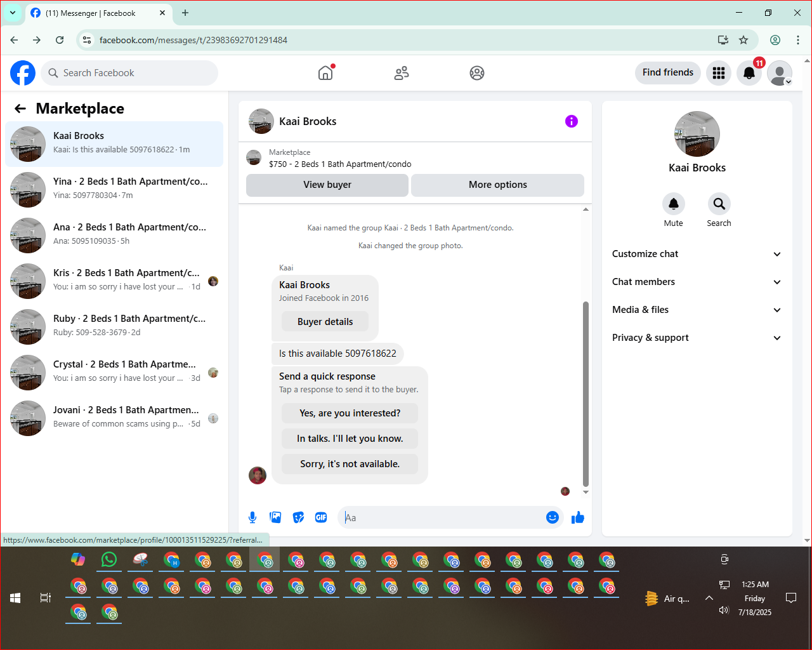View site information icon in address bar
The image size is (812, 650).
point(87,40)
